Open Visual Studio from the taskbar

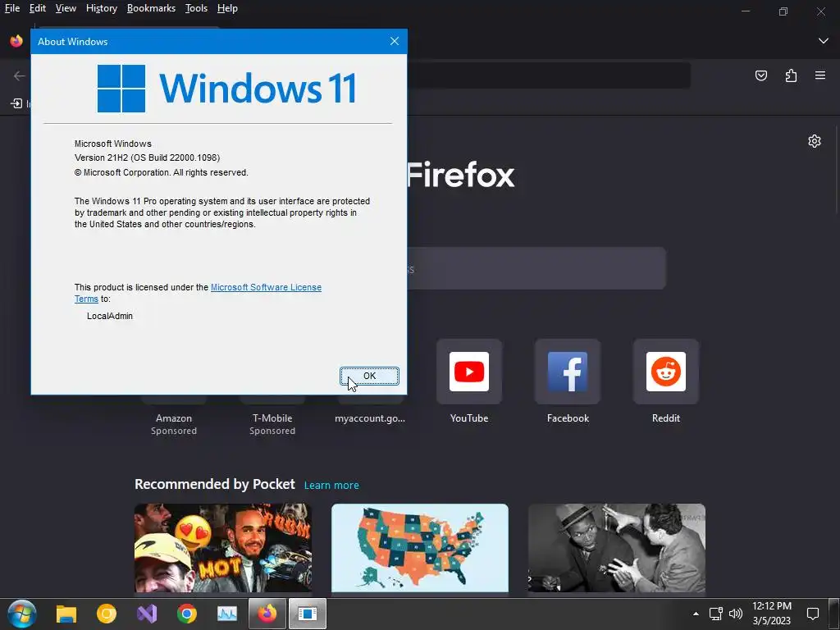[x=147, y=614]
